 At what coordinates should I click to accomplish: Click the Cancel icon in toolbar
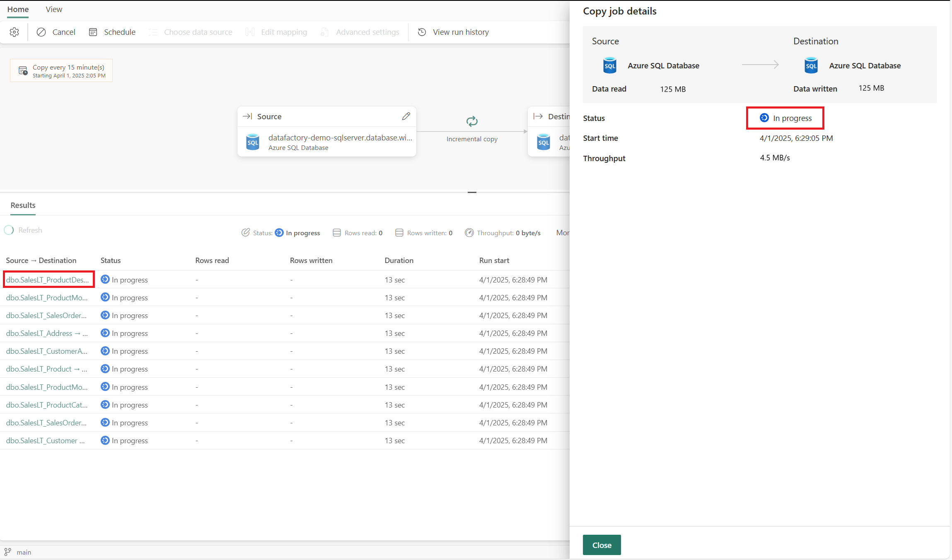[x=41, y=32]
